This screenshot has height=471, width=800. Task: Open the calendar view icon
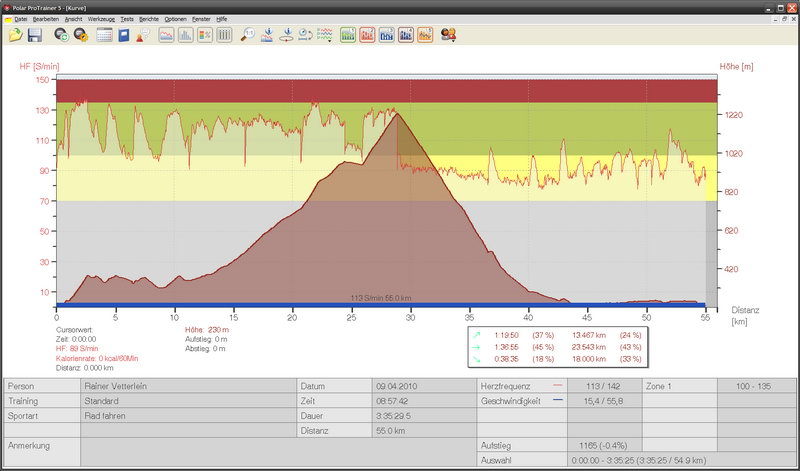tap(104, 35)
